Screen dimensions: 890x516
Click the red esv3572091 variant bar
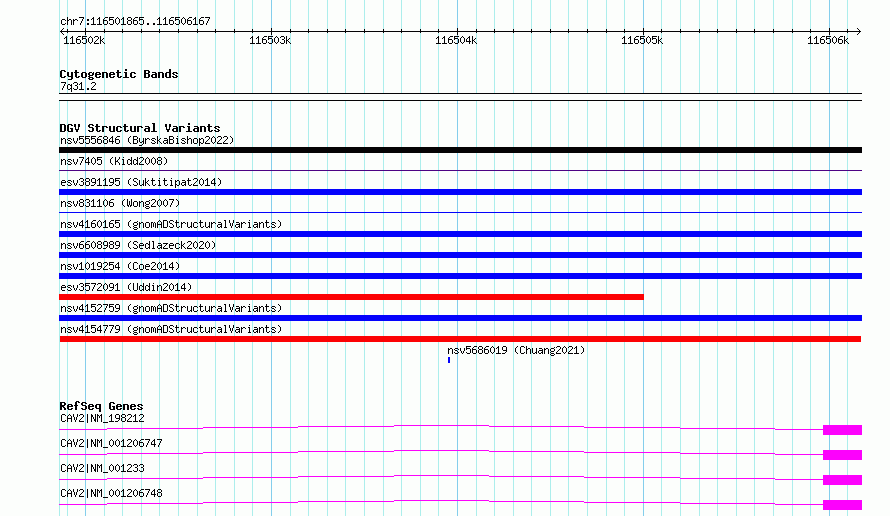point(351,297)
